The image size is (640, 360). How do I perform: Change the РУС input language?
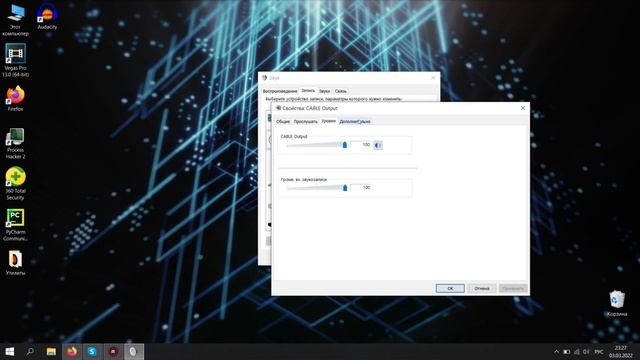[599, 351]
